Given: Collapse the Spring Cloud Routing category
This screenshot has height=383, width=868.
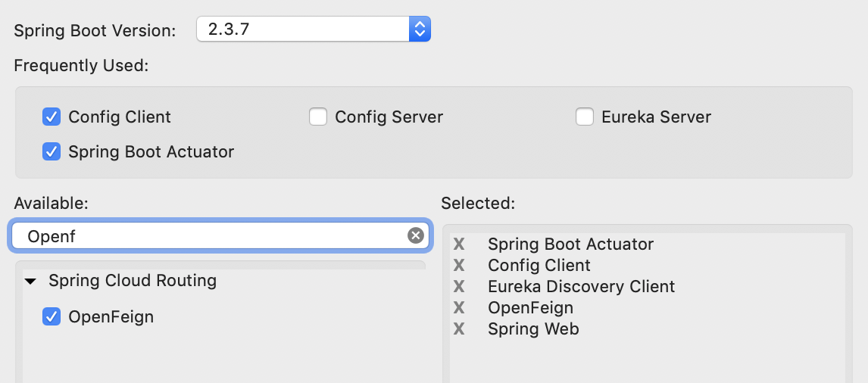Looking at the screenshot, I should coord(30,282).
